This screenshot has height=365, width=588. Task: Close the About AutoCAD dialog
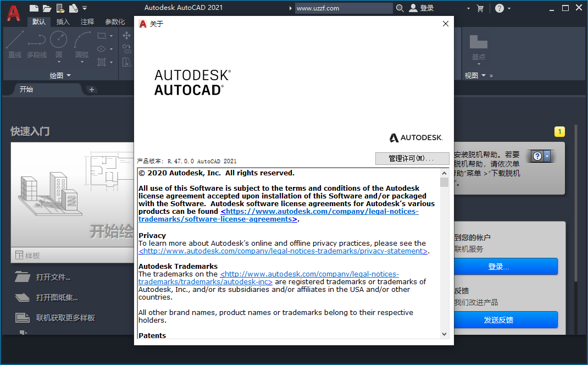(445, 24)
